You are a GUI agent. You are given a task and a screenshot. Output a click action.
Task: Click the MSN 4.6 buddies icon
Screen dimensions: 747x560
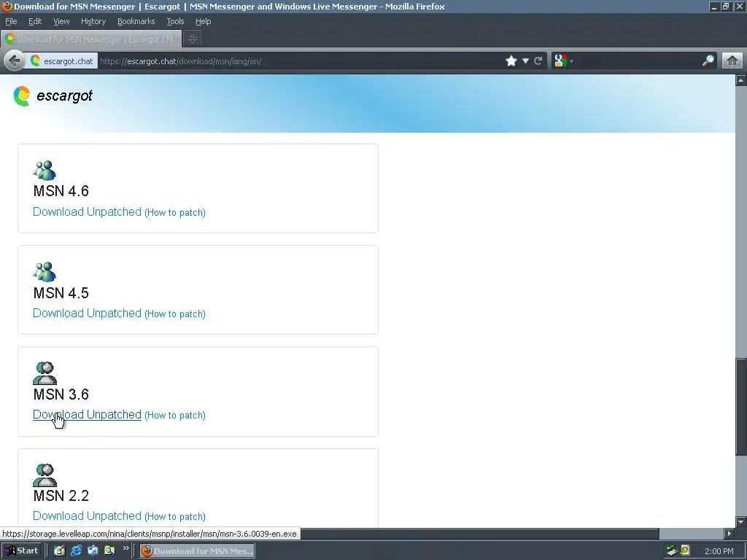[44, 171]
